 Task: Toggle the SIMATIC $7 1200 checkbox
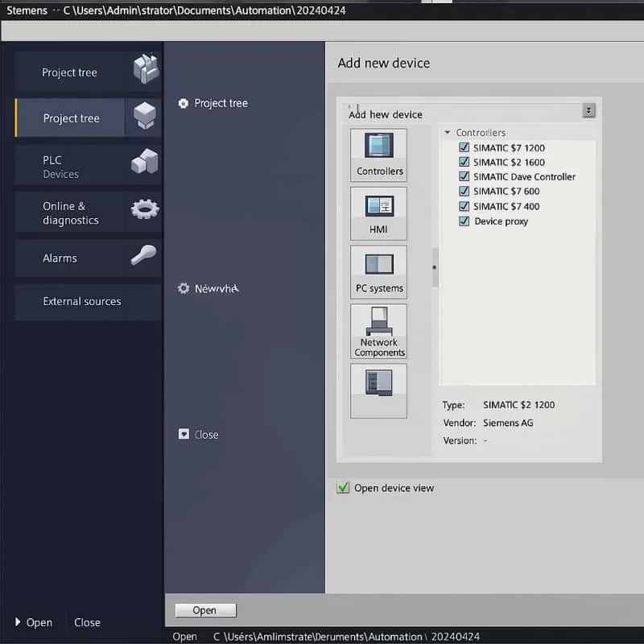(x=464, y=147)
